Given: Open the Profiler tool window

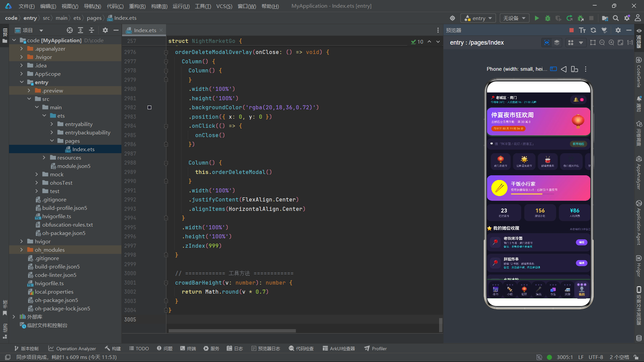Looking at the screenshot, I should [376, 349].
